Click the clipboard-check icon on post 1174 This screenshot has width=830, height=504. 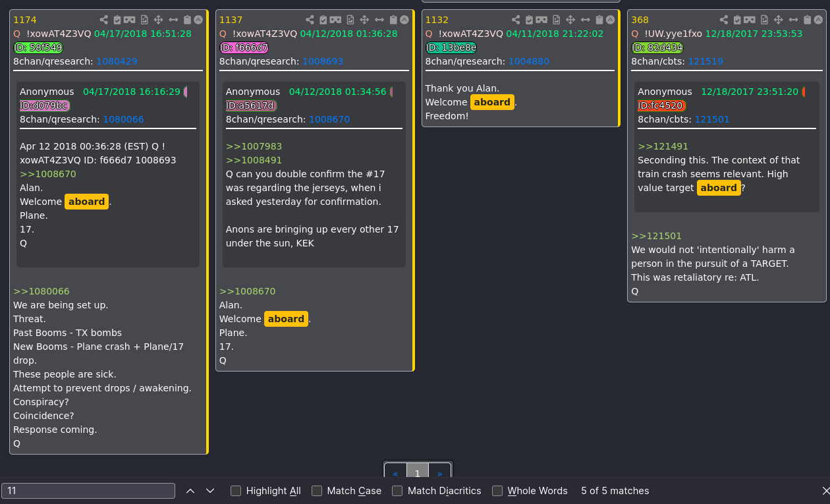(117, 20)
